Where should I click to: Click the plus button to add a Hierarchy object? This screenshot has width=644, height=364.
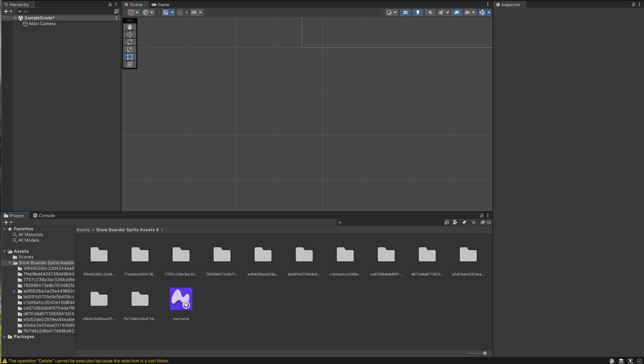pos(4,11)
